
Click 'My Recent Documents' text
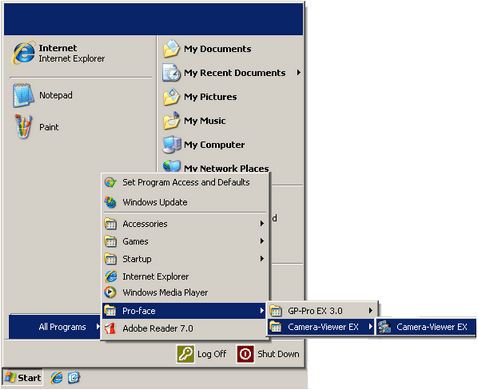tap(235, 73)
